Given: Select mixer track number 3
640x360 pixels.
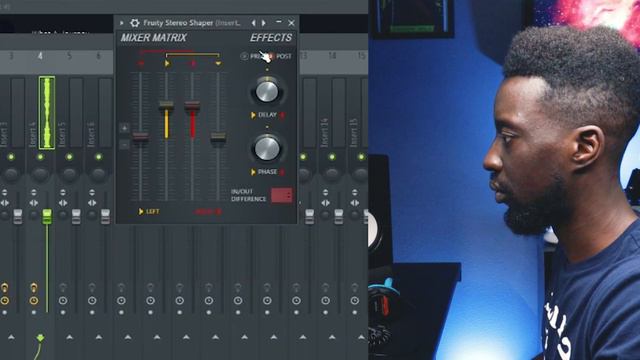Looking at the screenshot, I should tap(11, 56).
